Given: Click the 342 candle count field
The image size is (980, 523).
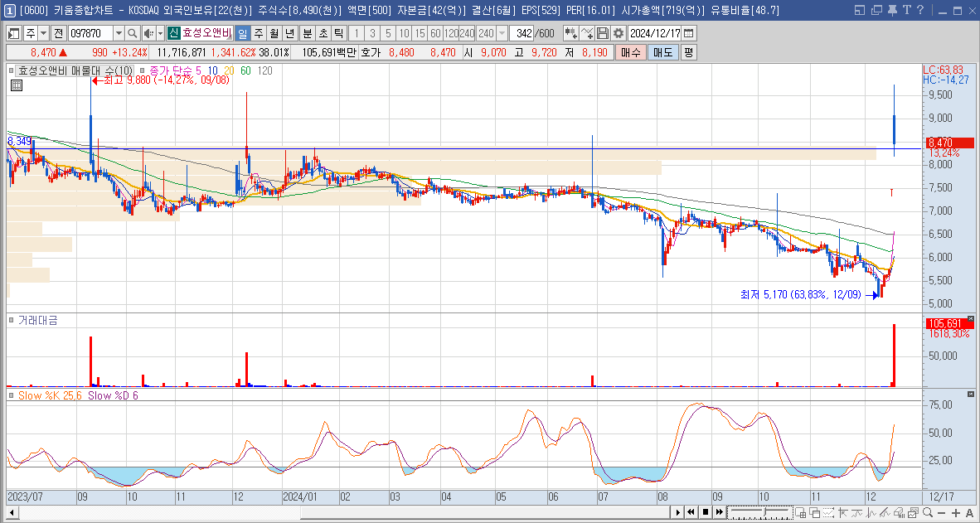Looking at the screenshot, I should 522,33.
